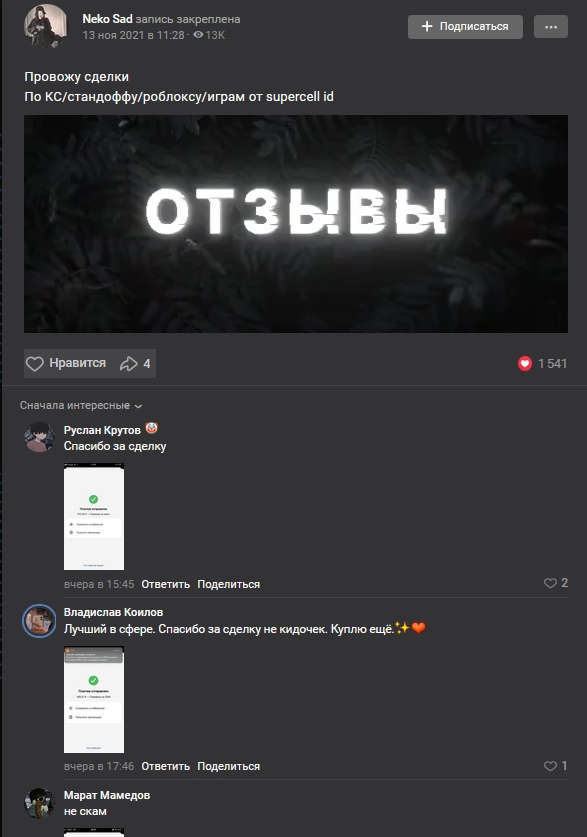Share Владислав Коилов's comment using Поделиться

pos(228,766)
